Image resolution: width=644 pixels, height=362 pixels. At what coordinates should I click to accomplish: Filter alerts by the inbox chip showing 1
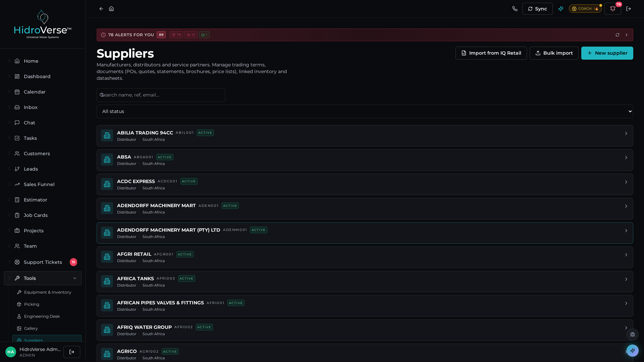pos(204,35)
